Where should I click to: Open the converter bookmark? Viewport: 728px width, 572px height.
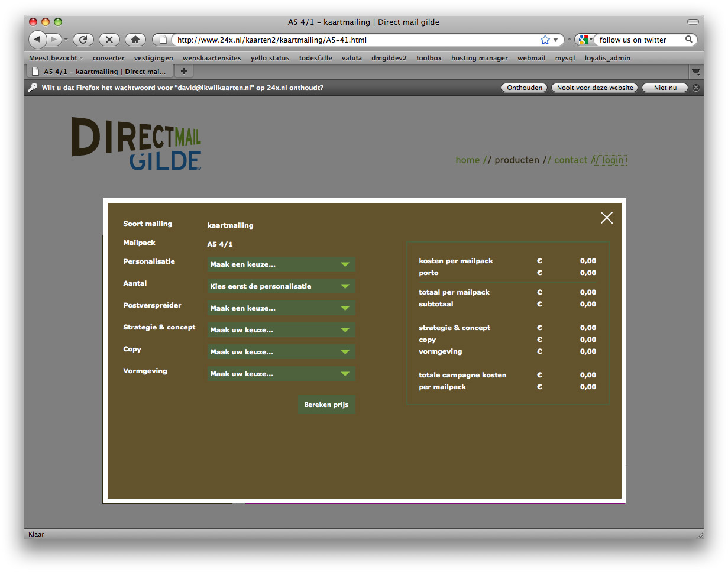(109, 58)
